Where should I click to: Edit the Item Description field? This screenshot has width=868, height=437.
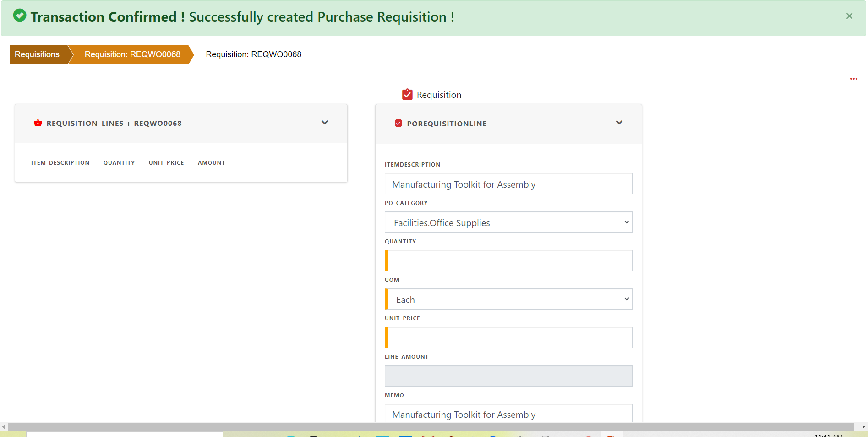tap(508, 184)
